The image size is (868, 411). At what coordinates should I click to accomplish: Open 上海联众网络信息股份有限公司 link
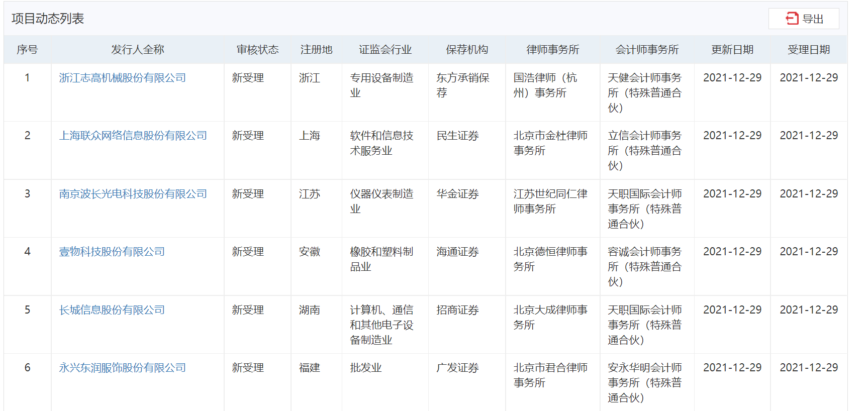[133, 136]
